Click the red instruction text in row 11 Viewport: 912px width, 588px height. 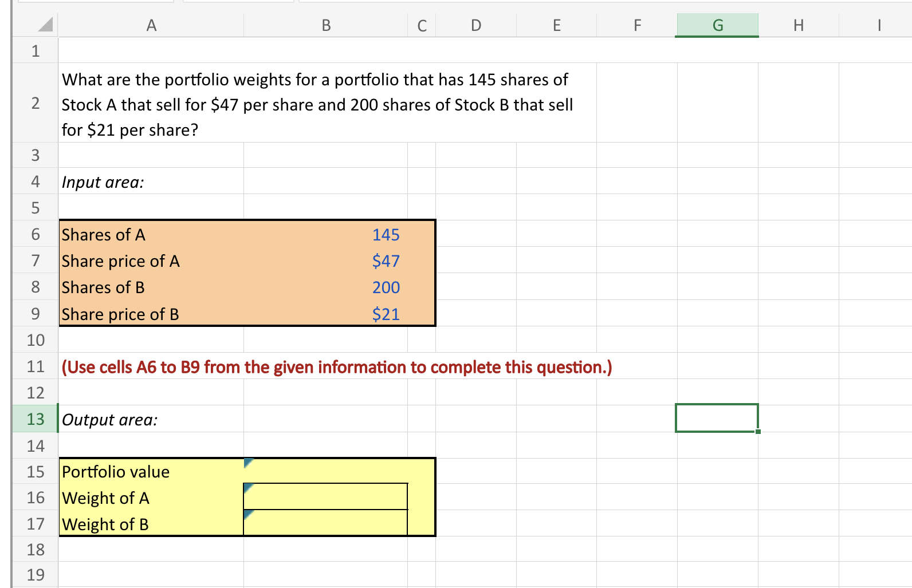(x=337, y=367)
